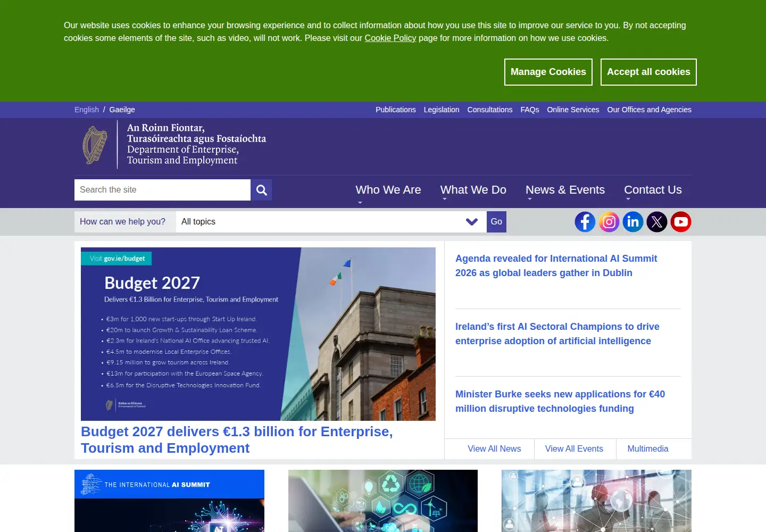
Task: Open the YouTube social icon
Action: click(681, 222)
